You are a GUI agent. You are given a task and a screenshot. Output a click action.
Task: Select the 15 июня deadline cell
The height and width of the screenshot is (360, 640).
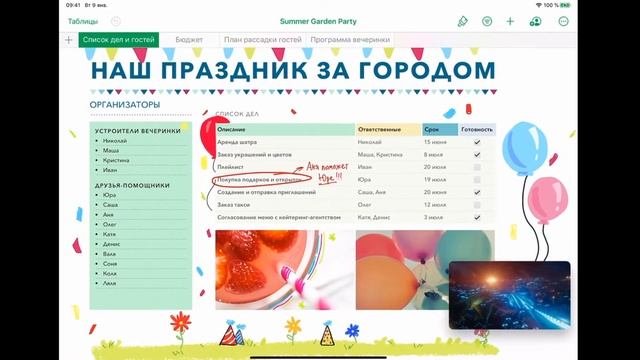tap(440, 142)
